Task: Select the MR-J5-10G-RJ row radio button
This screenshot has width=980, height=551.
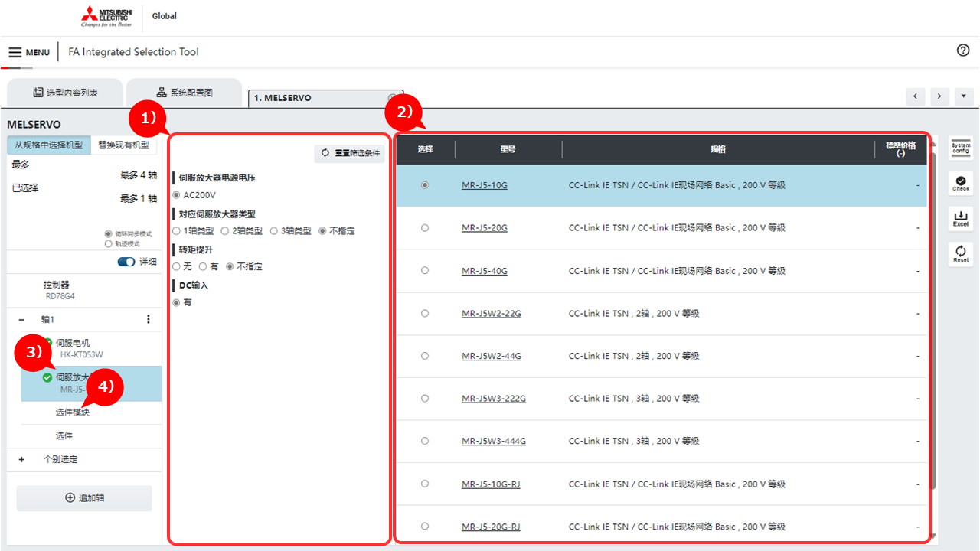Action: 425,484
